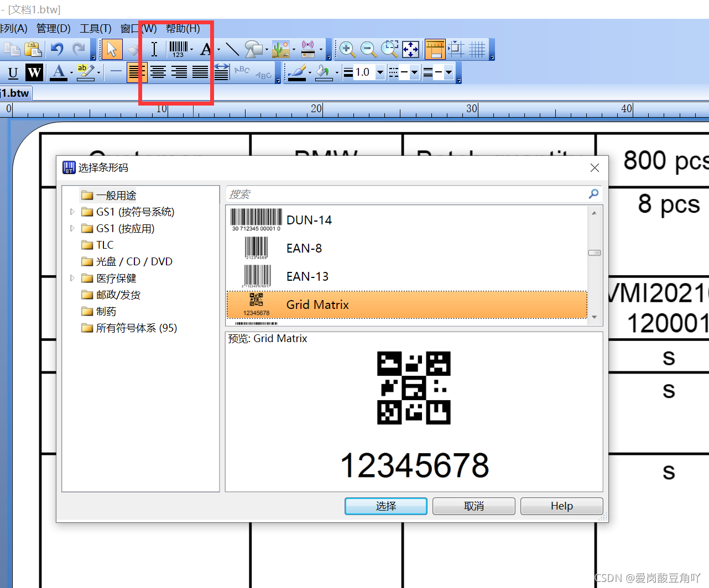Click the Help button in dialog
Screen dimensions: 709x588
562,506
